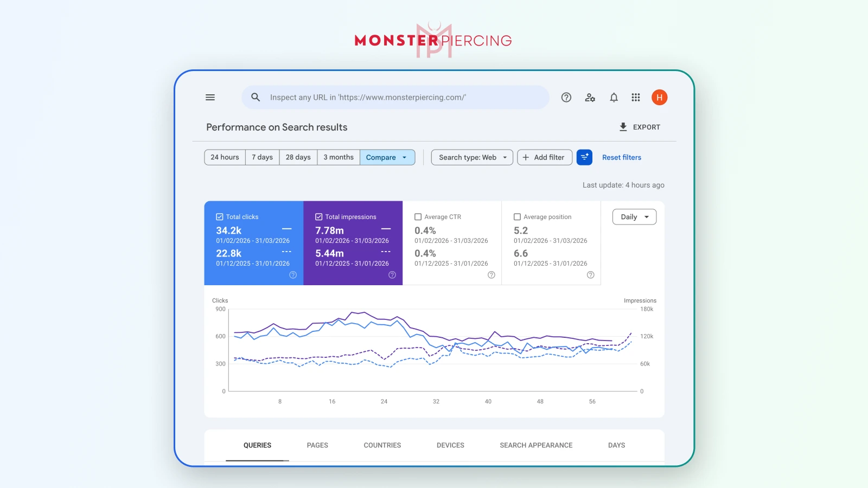This screenshot has width=868, height=488.
Task: Click the user account avatar
Action: [x=659, y=98]
